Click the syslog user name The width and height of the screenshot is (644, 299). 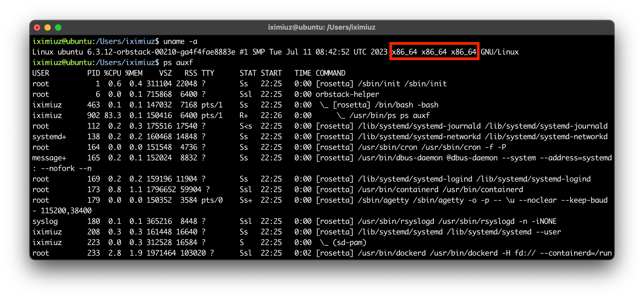tap(45, 222)
